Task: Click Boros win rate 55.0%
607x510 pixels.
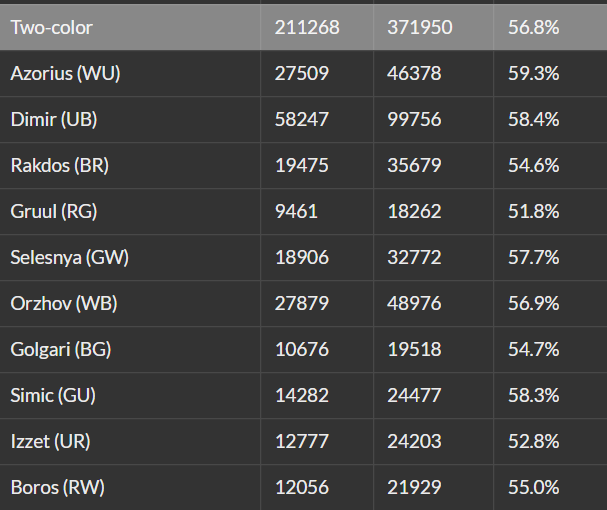Action: pyautogui.click(x=533, y=488)
